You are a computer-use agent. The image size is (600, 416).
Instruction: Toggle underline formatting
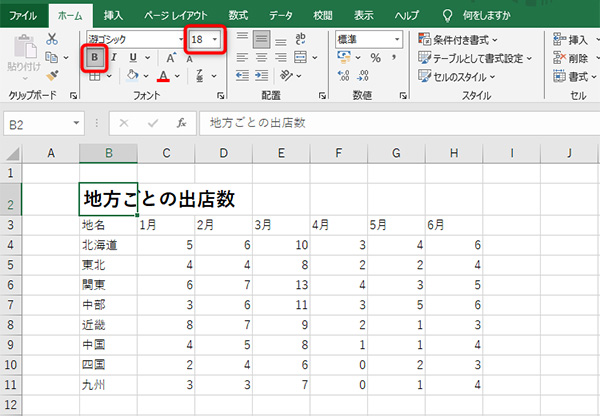tap(132, 58)
